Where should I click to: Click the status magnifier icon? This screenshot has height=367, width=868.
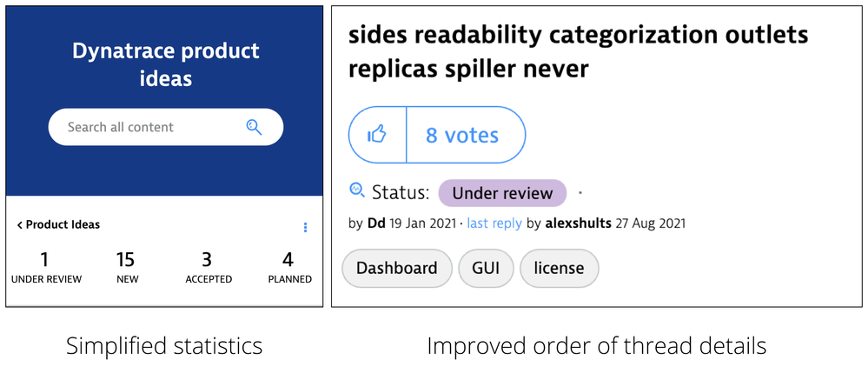pos(357,190)
